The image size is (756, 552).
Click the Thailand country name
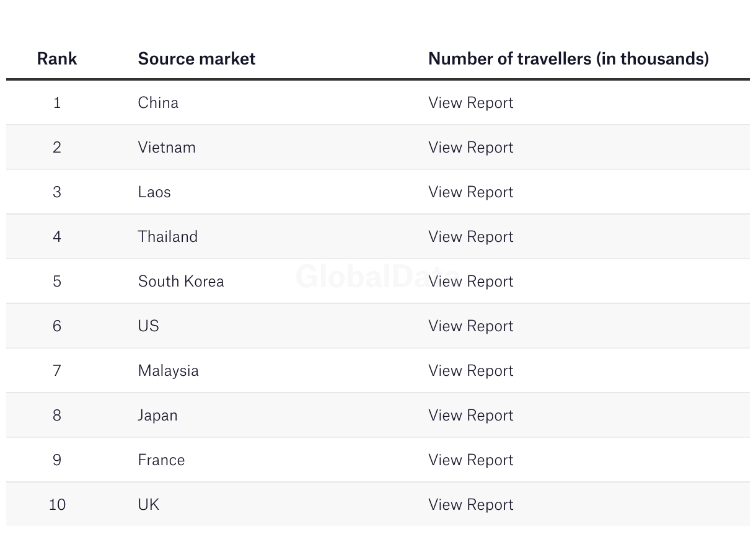[167, 237]
